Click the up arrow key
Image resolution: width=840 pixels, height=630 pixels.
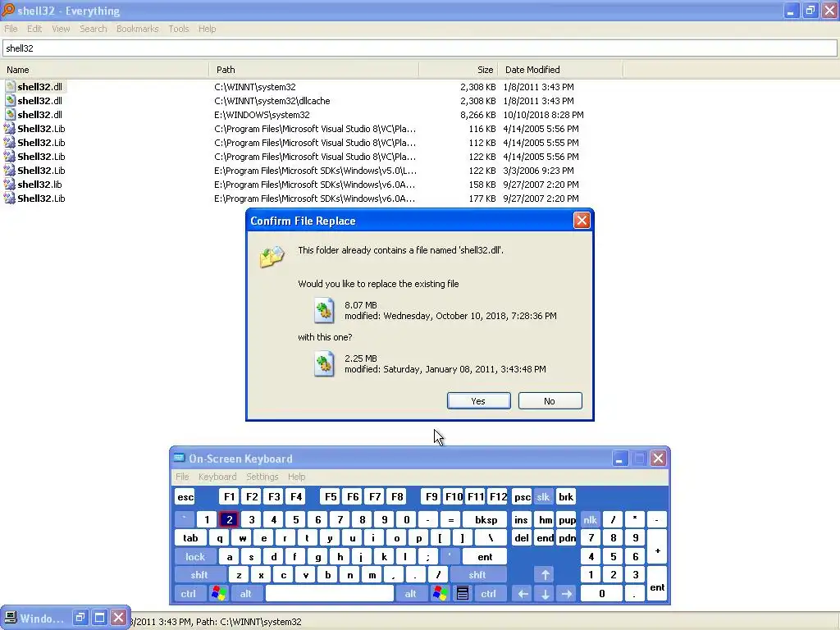(545, 575)
